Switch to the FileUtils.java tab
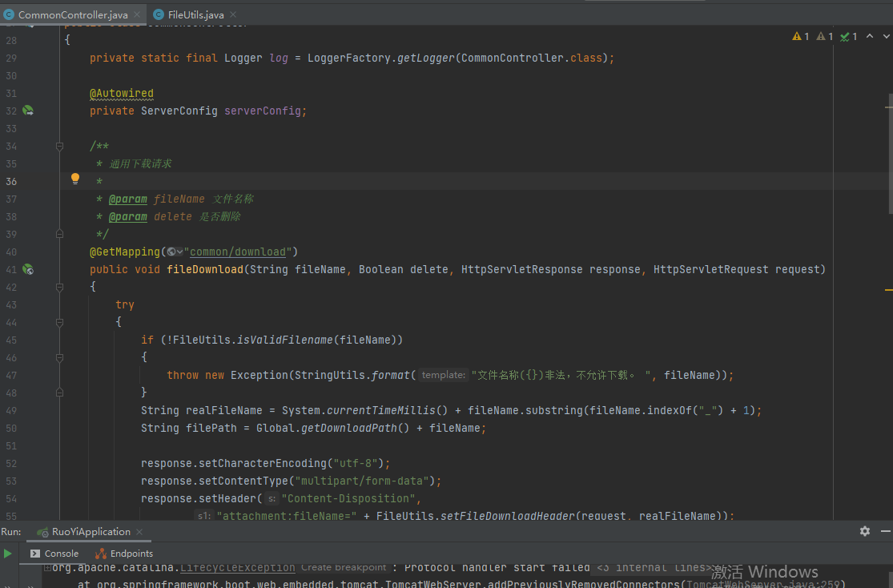The height and width of the screenshot is (588, 893). pos(195,14)
